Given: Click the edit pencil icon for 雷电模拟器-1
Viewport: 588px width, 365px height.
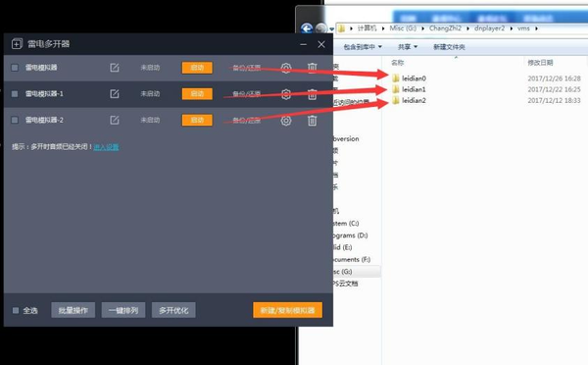Looking at the screenshot, I should coord(115,94).
